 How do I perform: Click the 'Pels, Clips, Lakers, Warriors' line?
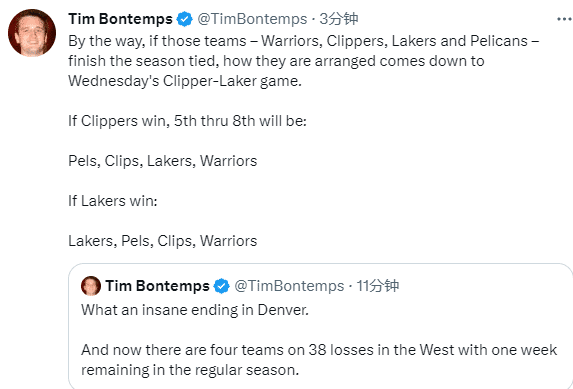163,161
